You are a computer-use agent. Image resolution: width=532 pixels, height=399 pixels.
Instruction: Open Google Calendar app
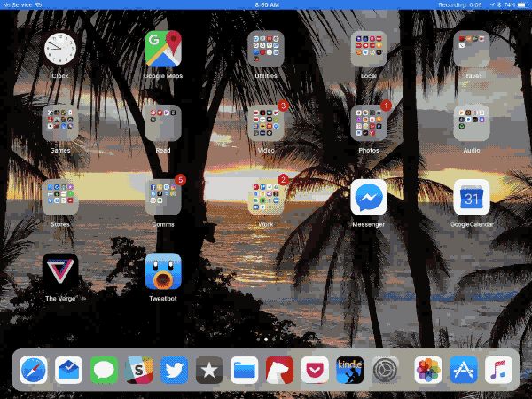coord(472,197)
